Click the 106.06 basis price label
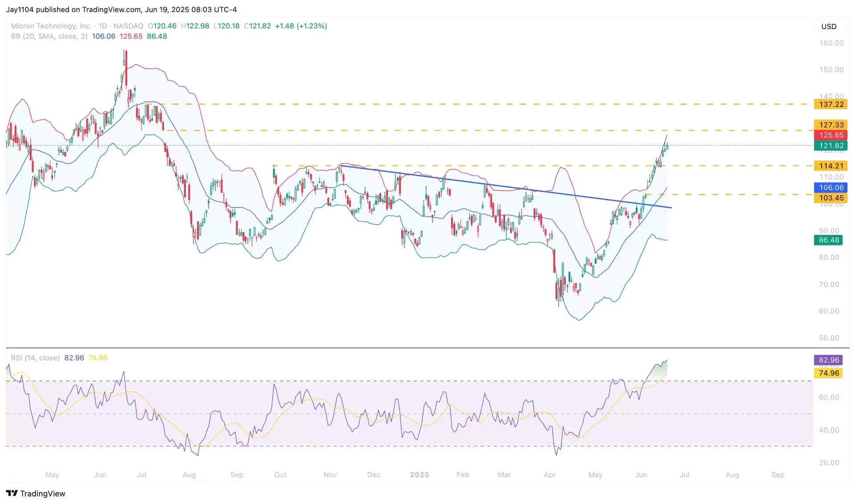 831,188
